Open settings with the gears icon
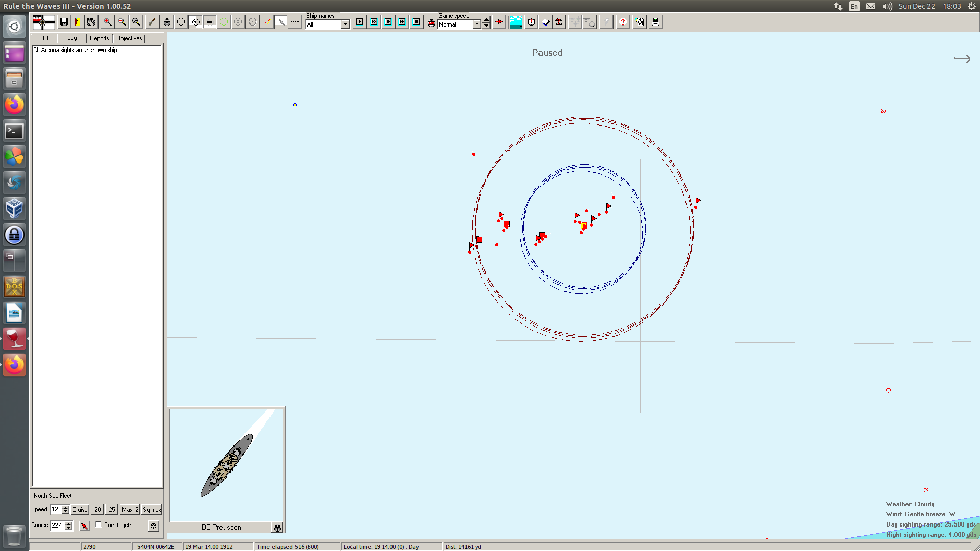The image size is (980, 551). 92,22
